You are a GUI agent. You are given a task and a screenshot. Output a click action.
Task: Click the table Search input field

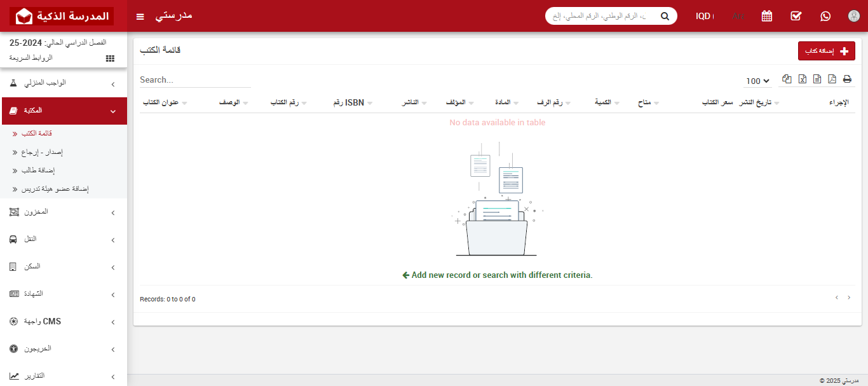(195, 80)
